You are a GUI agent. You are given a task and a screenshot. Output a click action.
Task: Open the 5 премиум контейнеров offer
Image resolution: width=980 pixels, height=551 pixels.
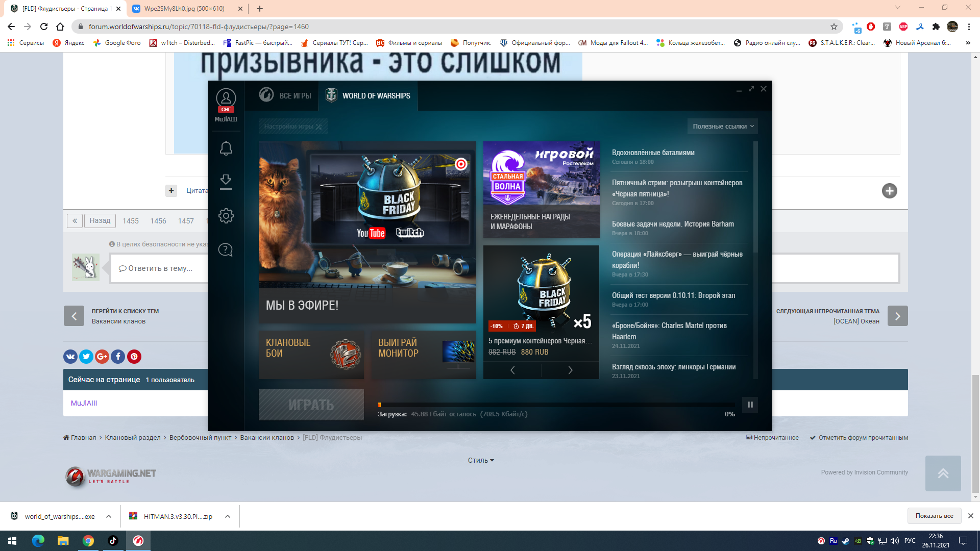541,304
